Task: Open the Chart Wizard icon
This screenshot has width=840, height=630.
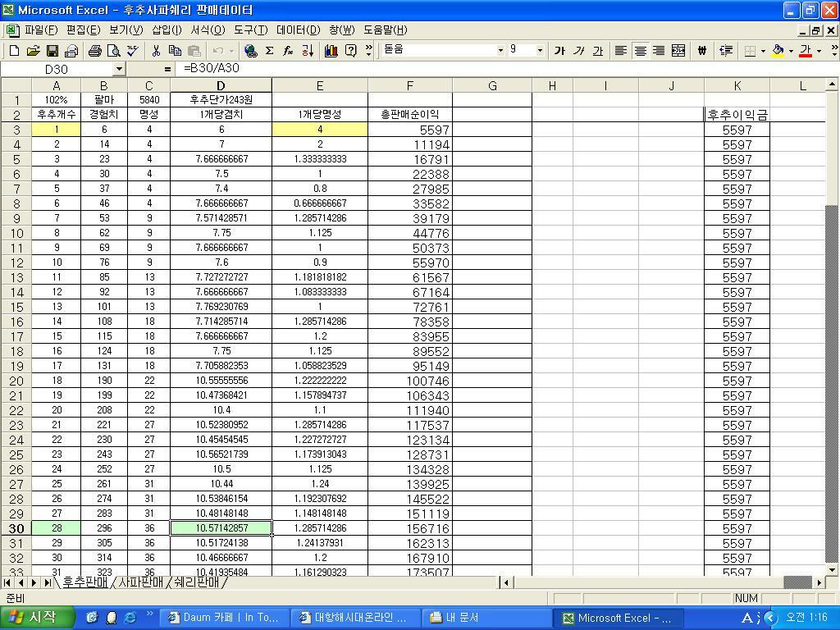Action: 331,51
